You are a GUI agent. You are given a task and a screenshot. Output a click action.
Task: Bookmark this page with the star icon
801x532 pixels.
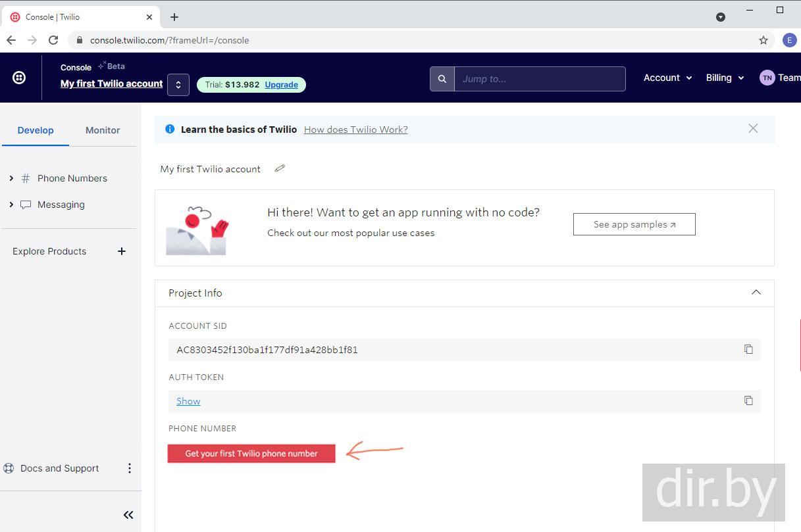point(763,40)
